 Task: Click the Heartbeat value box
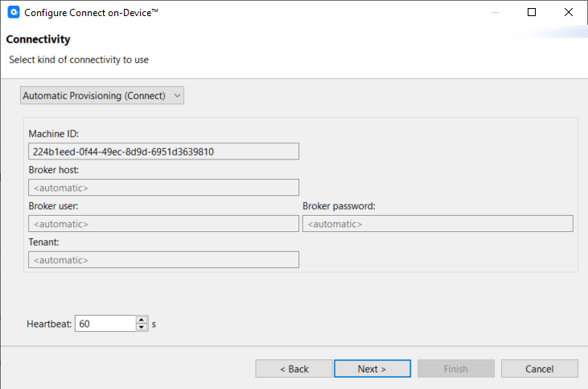[105, 324]
